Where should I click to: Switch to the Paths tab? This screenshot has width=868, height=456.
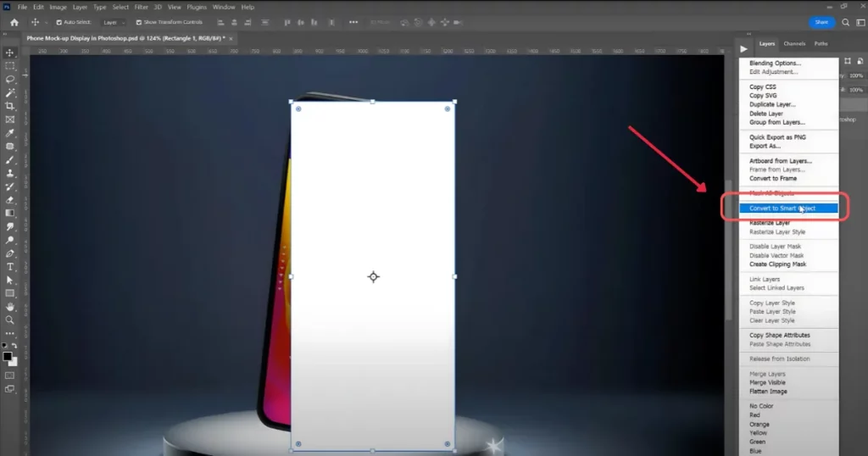(821, 44)
